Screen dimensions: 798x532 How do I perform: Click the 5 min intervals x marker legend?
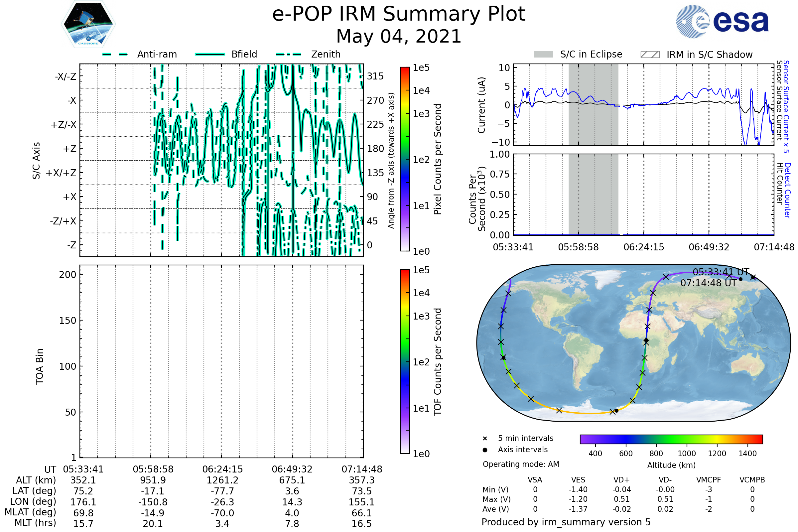coord(485,439)
